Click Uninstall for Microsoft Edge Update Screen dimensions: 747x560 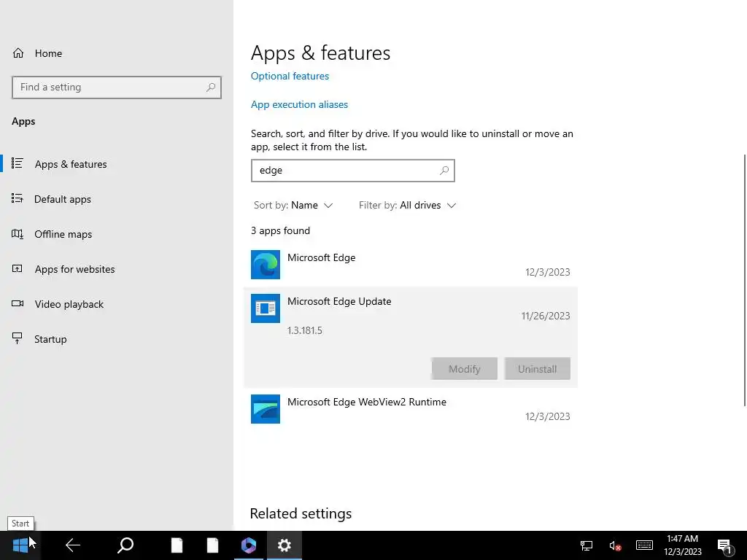click(538, 369)
